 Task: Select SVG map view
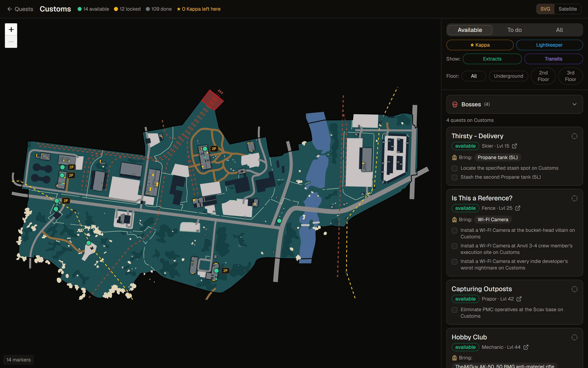pos(545,9)
